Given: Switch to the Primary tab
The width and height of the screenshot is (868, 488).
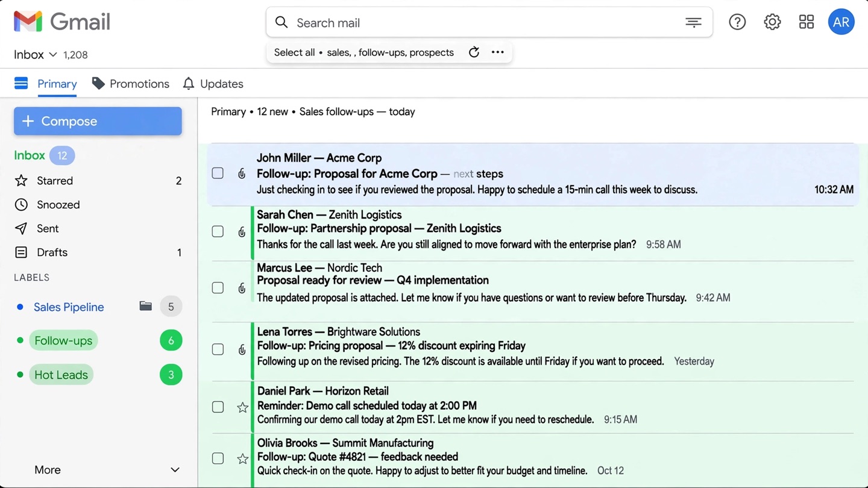Looking at the screenshot, I should [57, 84].
